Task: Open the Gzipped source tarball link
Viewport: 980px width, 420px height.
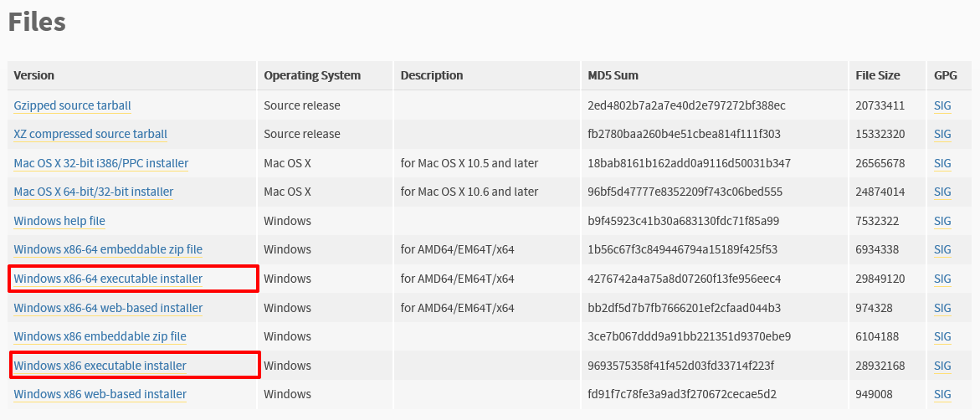Action: [x=73, y=105]
